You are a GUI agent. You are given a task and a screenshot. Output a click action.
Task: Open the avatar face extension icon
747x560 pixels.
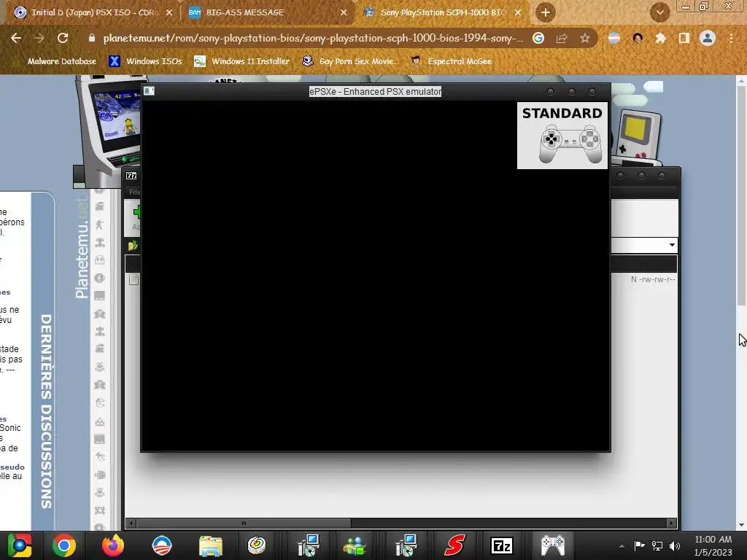coord(638,38)
